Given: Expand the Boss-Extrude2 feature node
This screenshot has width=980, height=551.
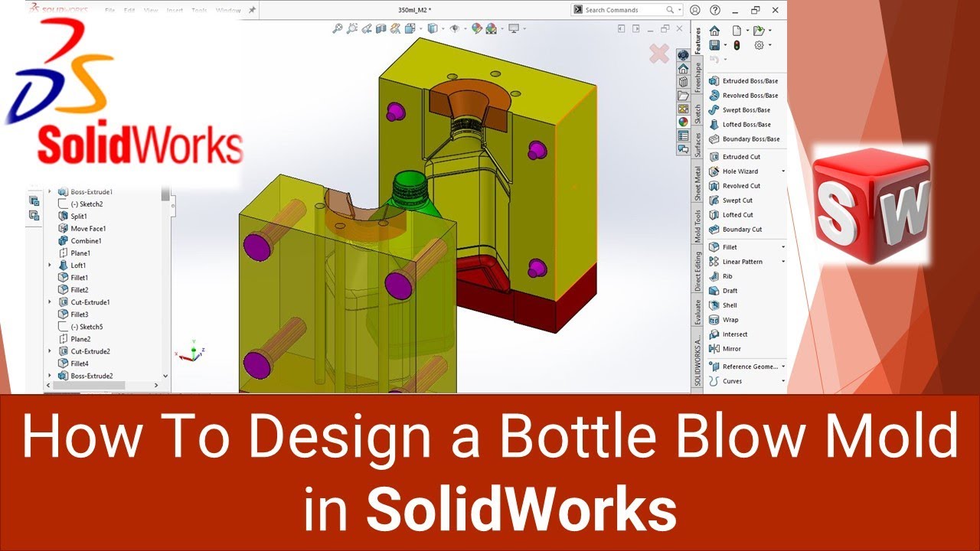Looking at the screenshot, I should [x=51, y=376].
